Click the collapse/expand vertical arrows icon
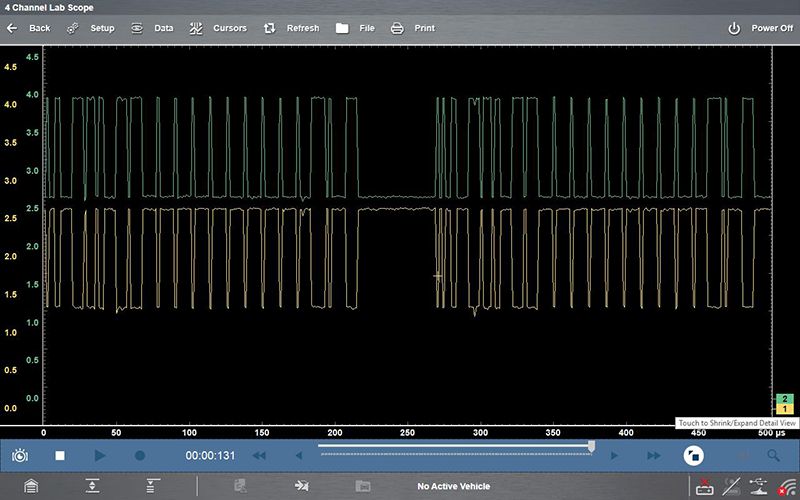 click(x=92, y=486)
